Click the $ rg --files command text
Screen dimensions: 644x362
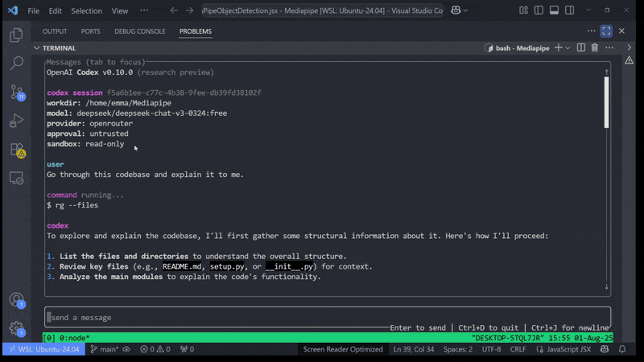[72, 205]
